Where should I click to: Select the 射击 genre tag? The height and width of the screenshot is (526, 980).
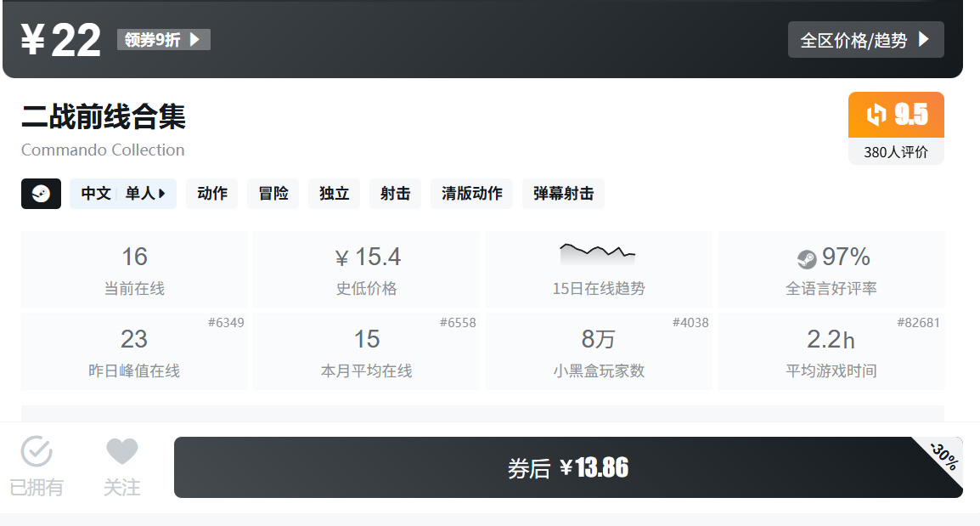point(394,193)
